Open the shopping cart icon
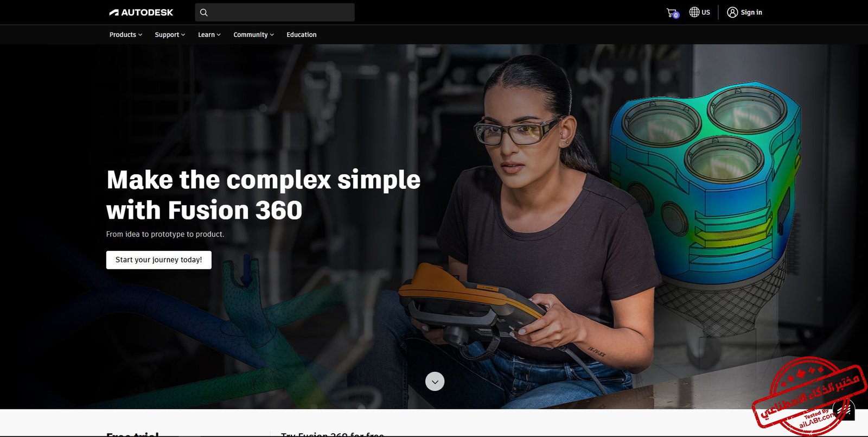Screen dimensions: 868x437 pos(672,12)
